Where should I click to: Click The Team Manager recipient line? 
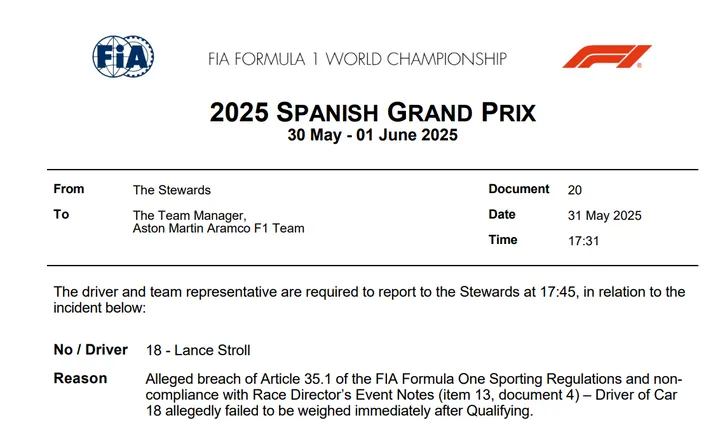coord(188,215)
